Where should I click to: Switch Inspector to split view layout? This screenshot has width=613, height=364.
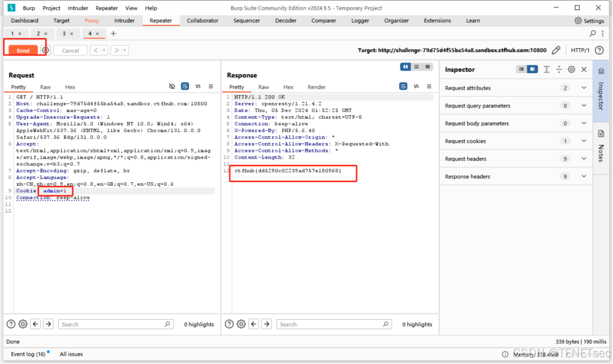coord(533,69)
